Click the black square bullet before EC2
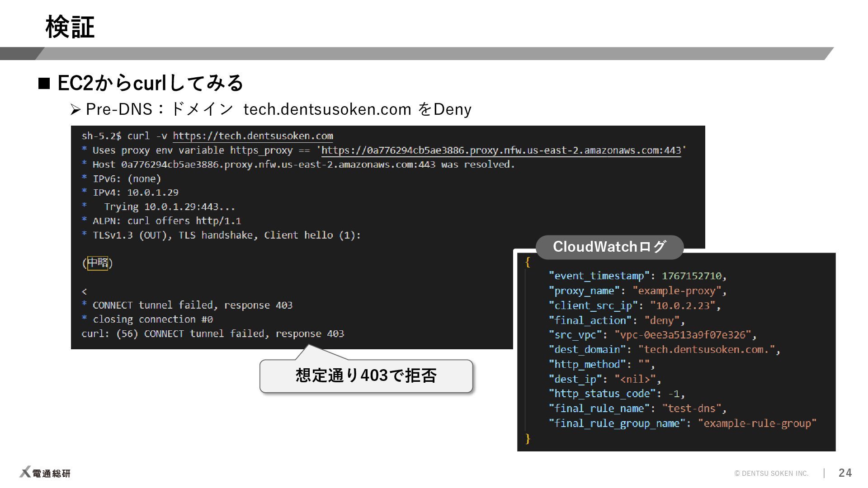 [44, 84]
